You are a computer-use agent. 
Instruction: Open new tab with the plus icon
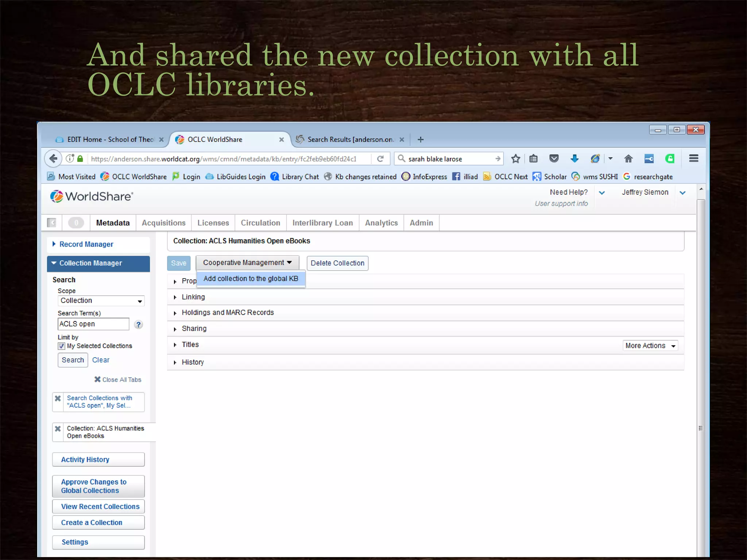(x=421, y=139)
